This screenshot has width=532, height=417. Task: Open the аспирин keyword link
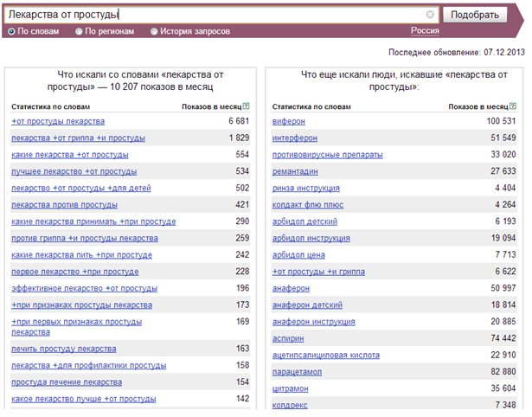(x=288, y=338)
